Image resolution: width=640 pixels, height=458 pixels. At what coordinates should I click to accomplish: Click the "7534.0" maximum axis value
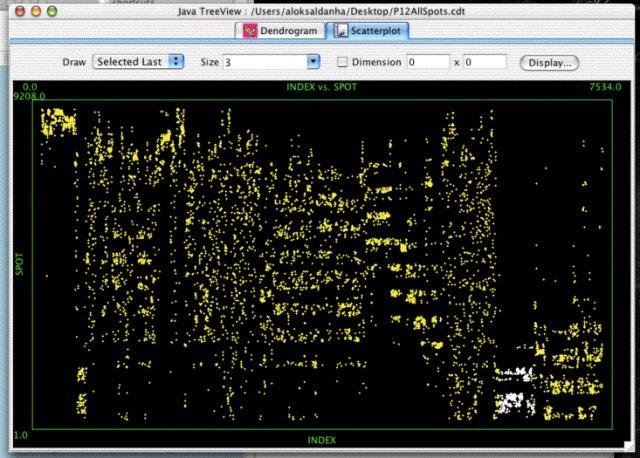click(605, 87)
